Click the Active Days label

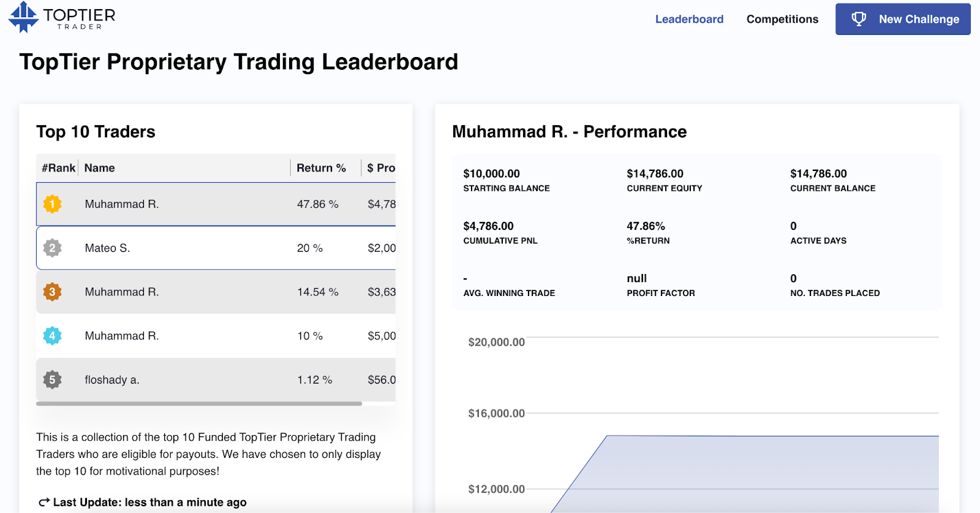[818, 241]
